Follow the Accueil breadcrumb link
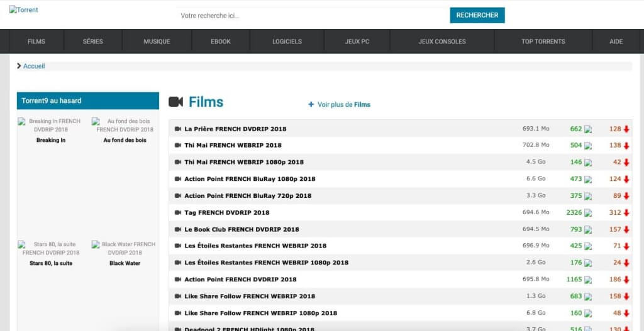The image size is (644, 331). click(34, 66)
